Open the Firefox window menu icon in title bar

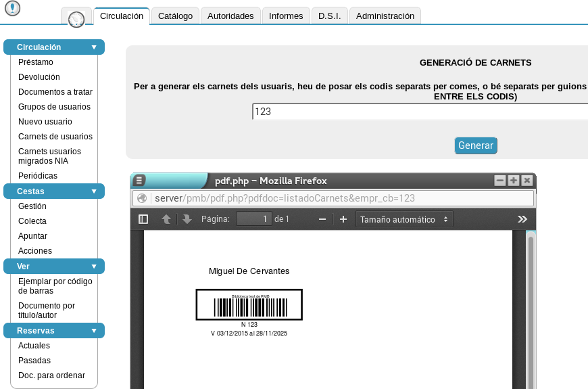(x=139, y=181)
